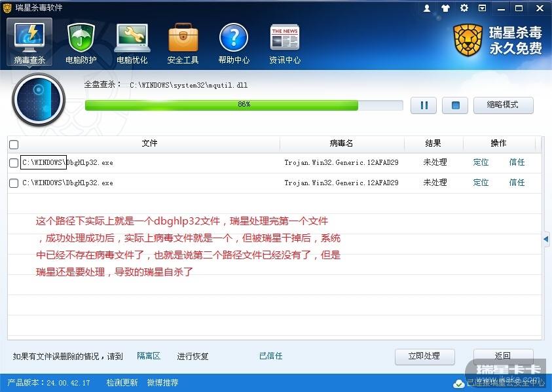The image size is (552, 392).
Task: Click 未处理 status in first row
Action: tap(435, 162)
